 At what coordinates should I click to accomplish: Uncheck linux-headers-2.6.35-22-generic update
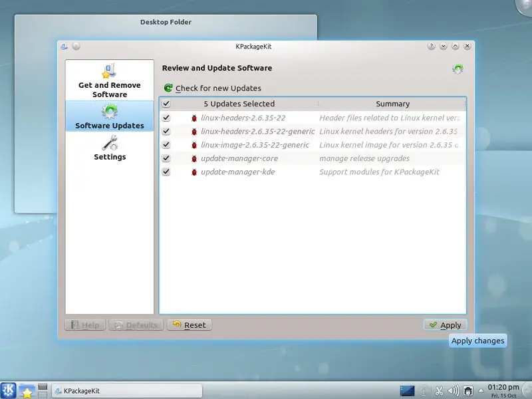point(166,131)
